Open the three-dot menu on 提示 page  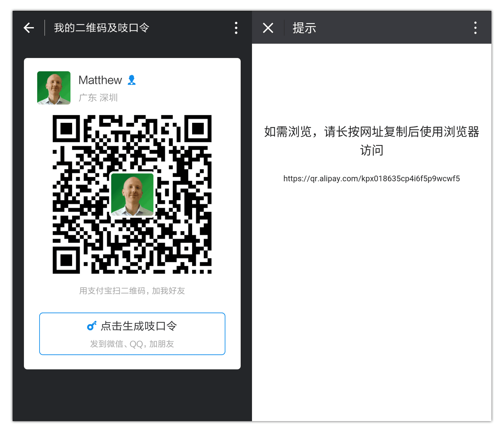[475, 28]
